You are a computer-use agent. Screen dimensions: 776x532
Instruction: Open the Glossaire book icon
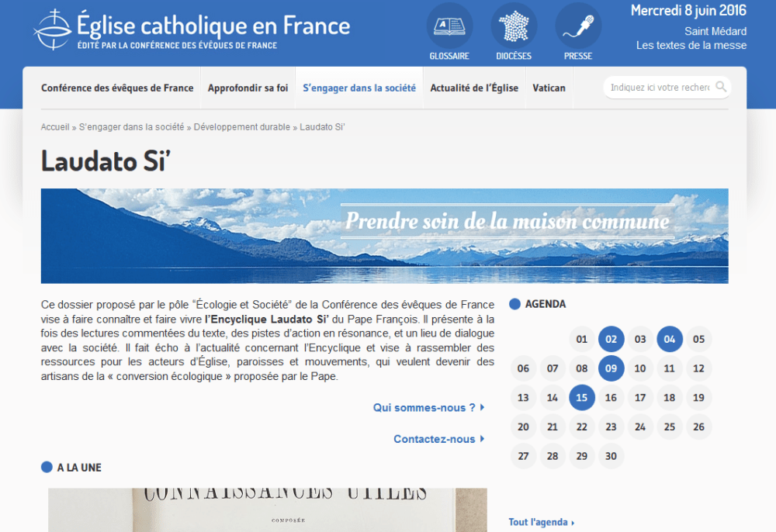449,26
